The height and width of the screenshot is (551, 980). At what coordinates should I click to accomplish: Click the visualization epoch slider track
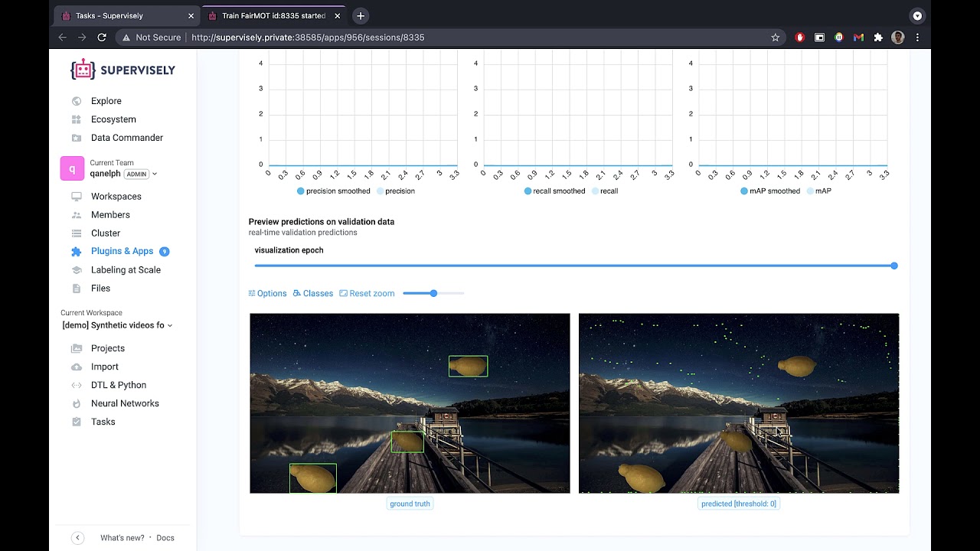[x=574, y=266]
